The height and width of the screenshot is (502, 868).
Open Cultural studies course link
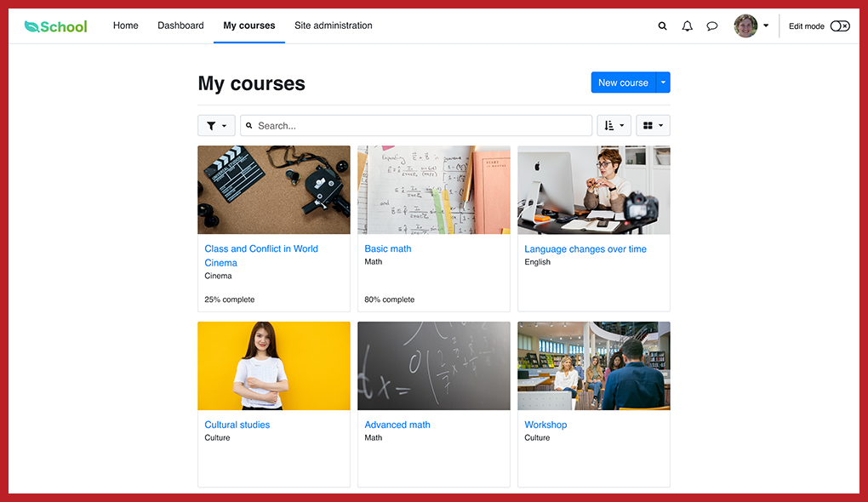237,425
